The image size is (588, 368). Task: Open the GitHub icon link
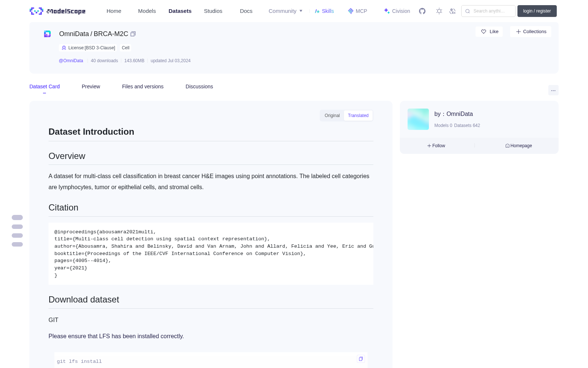click(422, 11)
